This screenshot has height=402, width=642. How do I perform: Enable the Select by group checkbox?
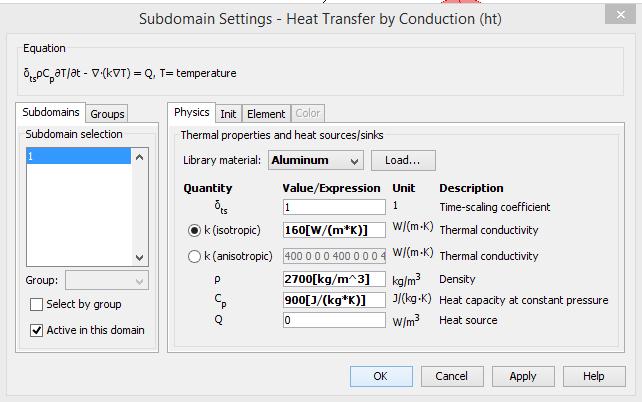(x=38, y=305)
